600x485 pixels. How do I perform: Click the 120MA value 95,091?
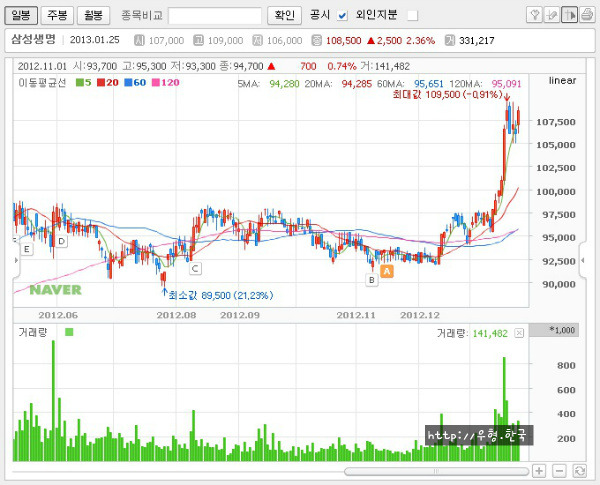pos(506,84)
